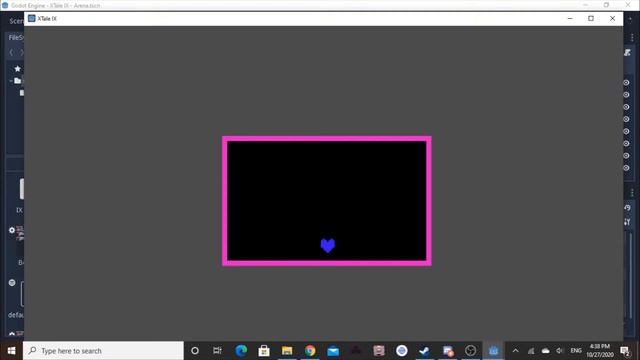This screenshot has height=360, width=640.
Task: Select the Scene dock tab in Godot
Action: click(x=16, y=21)
